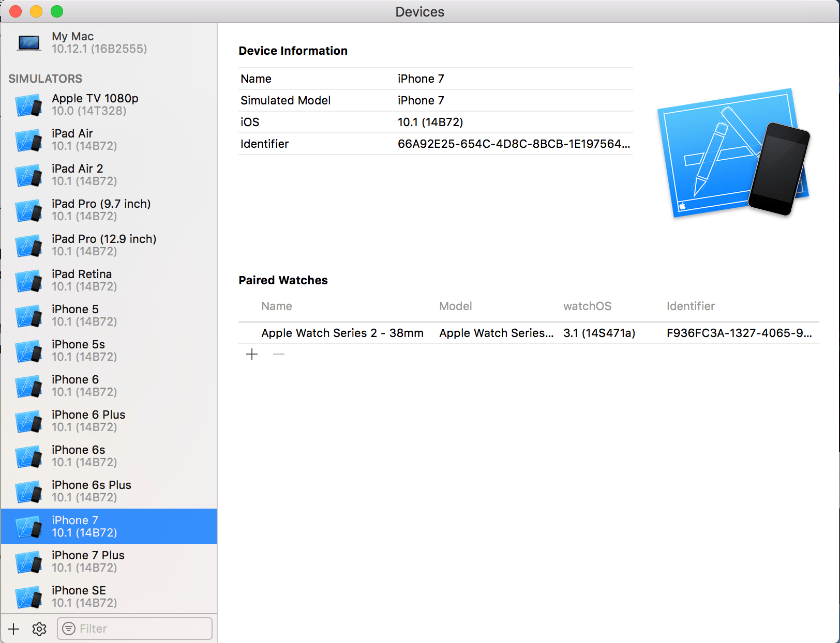Viewport: 840px width, 643px height.
Task: Add a new simulator with the sidebar plus button
Action: [13, 629]
